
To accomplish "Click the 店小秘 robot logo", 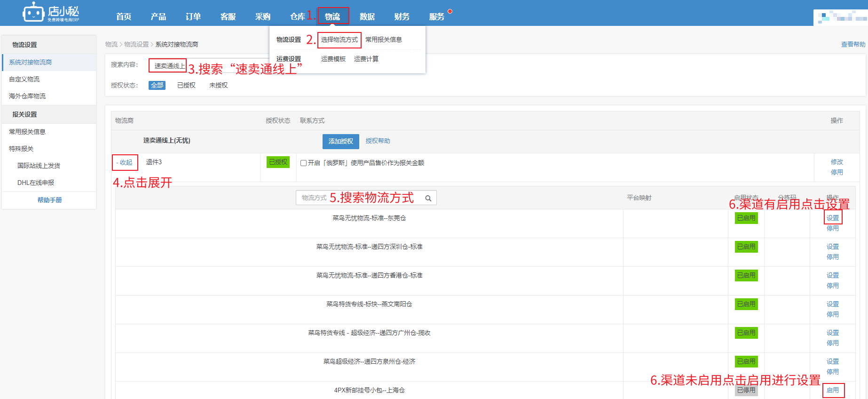I will (51, 12).
